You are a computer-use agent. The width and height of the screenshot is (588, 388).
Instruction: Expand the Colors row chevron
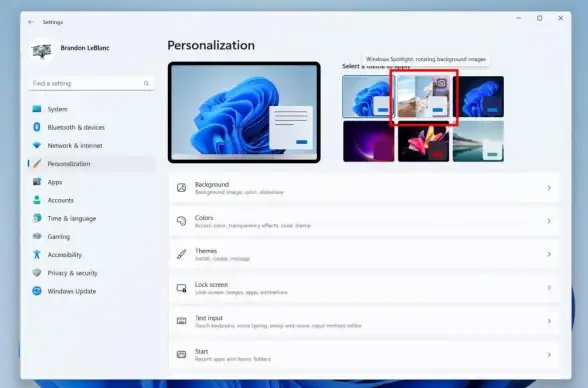(x=549, y=221)
